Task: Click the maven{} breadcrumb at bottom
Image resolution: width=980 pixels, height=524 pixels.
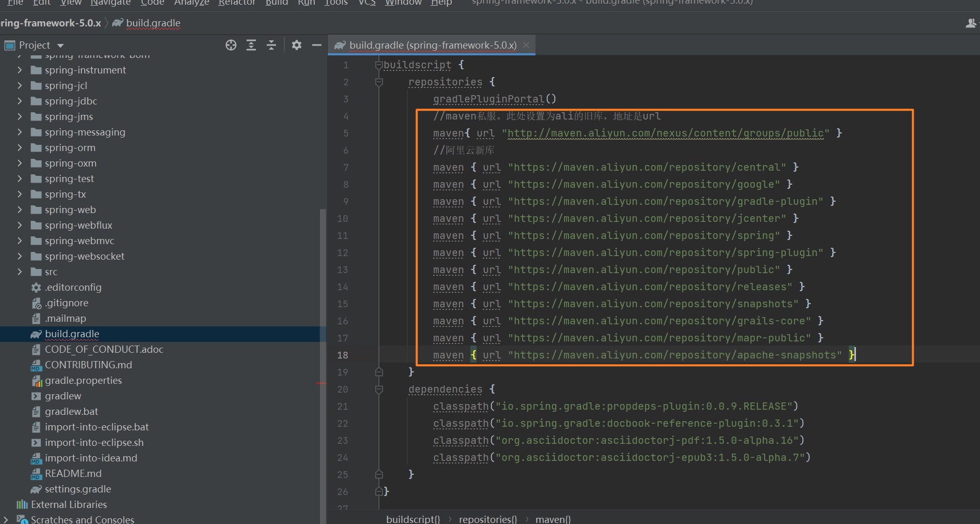Action: coord(553,519)
